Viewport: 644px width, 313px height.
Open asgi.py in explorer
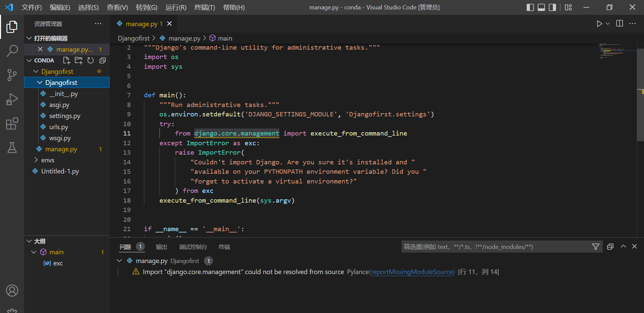pyautogui.click(x=59, y=105)
